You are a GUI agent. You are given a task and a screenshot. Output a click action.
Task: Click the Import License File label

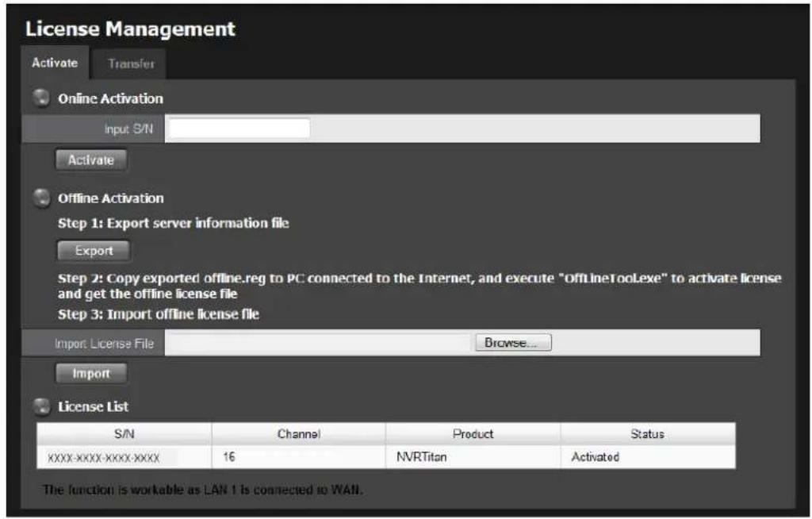click(x=104, y=344)
